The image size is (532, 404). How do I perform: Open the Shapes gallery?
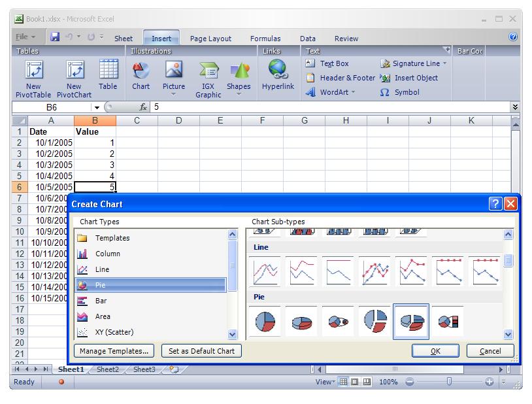pos(239,78)
